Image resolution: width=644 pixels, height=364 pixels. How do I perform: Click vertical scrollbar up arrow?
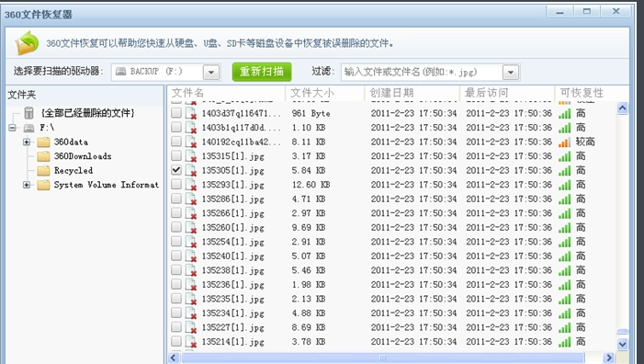(622, 108)
